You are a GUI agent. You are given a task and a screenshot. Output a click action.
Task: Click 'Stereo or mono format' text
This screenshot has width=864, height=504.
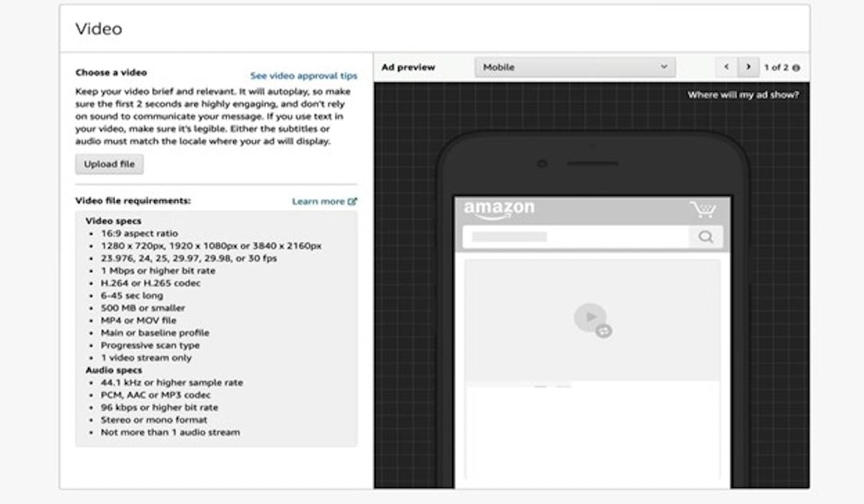[x=154, y=420]
